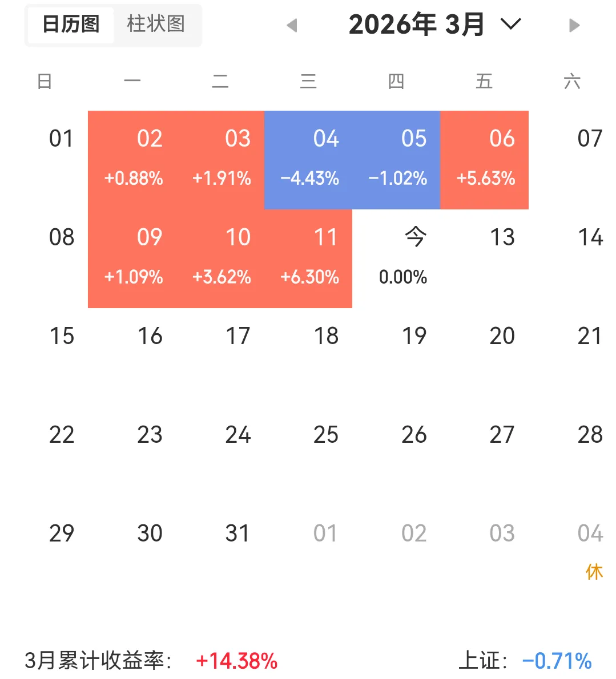The image size is (616, 679).
Task: Select date 31 in the calendar
Action: click(237, 533)
